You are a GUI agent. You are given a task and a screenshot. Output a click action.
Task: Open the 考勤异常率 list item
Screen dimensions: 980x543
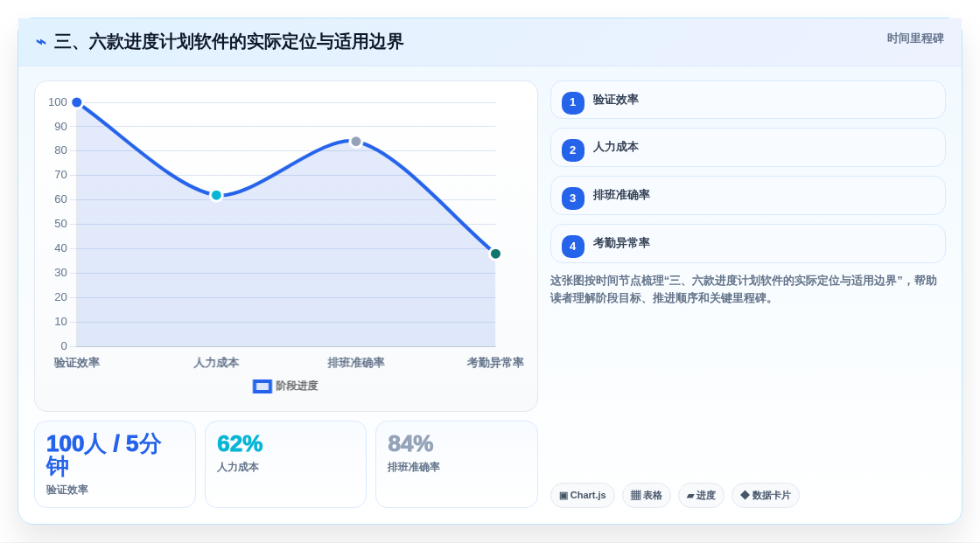pyautogui.click(x=747, y=244)
